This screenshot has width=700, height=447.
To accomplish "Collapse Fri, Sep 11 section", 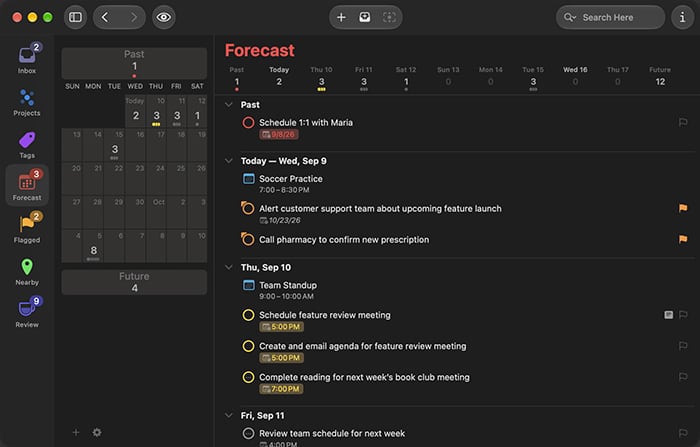I will pyautogui.click(x=229, y=415).
